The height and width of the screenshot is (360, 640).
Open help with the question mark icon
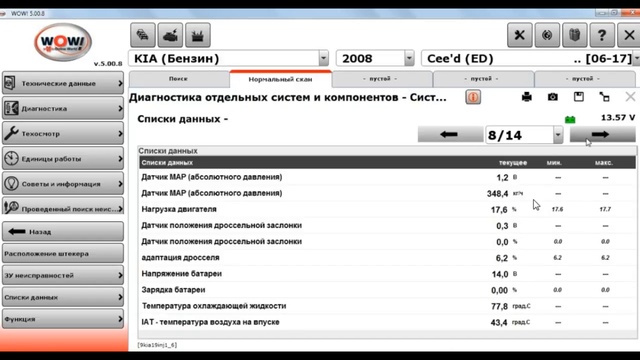(x=602, y=35)
